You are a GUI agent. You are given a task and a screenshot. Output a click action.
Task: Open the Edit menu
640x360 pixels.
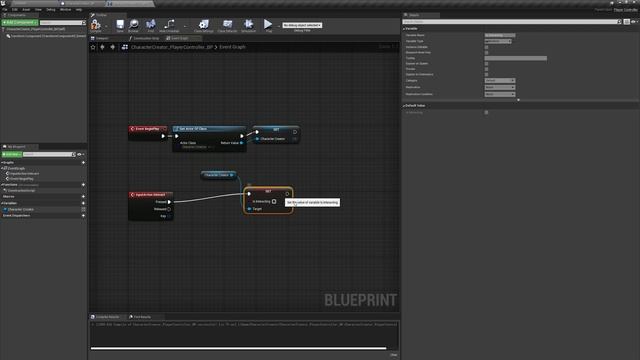pyautogui.click(x=15, y=9)
